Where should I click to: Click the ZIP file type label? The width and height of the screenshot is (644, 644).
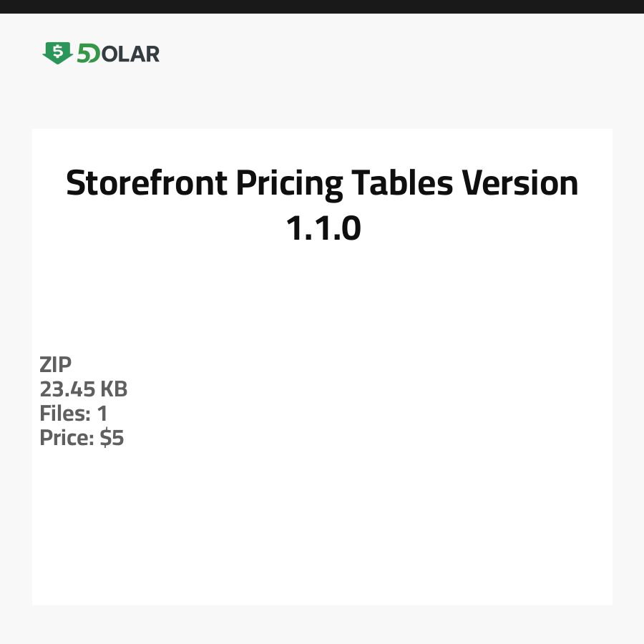coord(56,365)
